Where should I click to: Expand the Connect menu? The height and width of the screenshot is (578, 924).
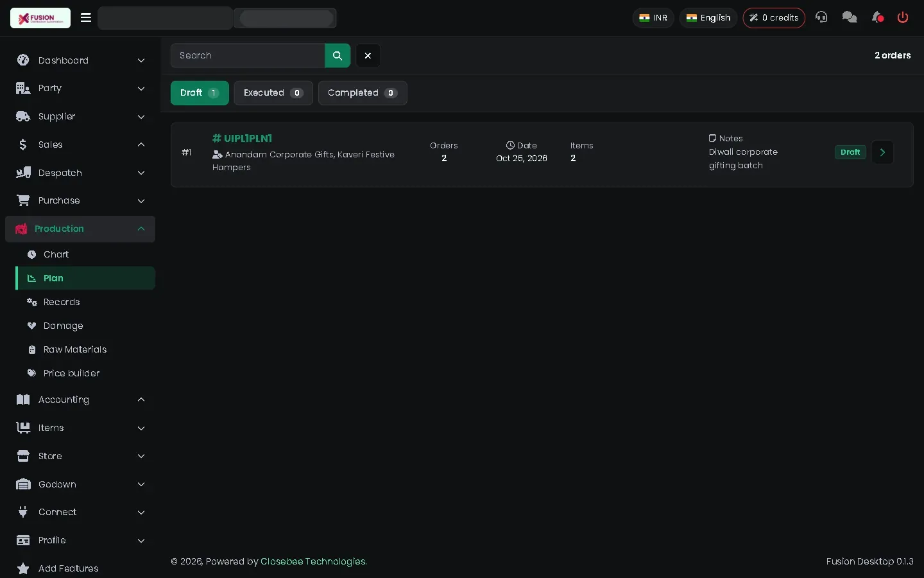(80, 512)
